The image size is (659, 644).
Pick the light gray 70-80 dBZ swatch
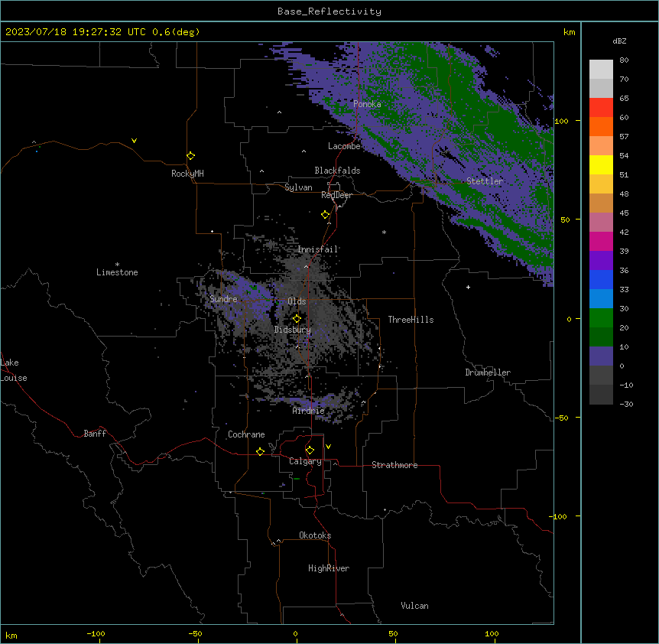[601, 69]
